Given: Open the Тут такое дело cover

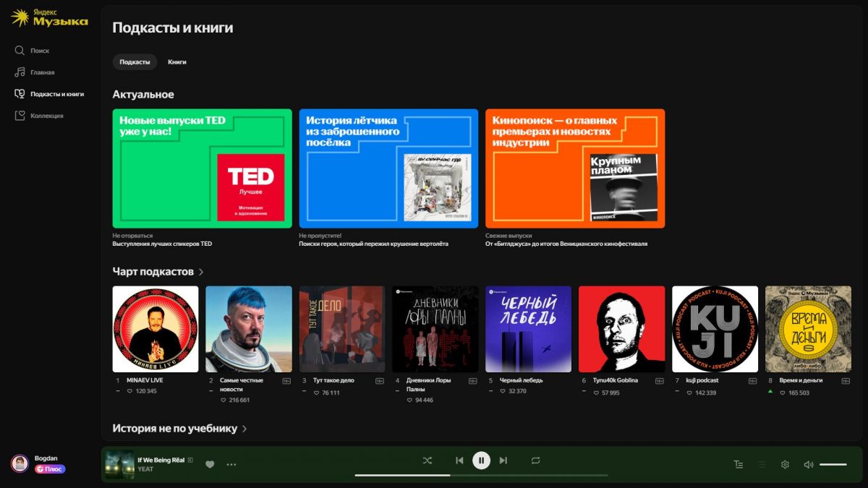Looking at the screenshot, I should point(342,329).
